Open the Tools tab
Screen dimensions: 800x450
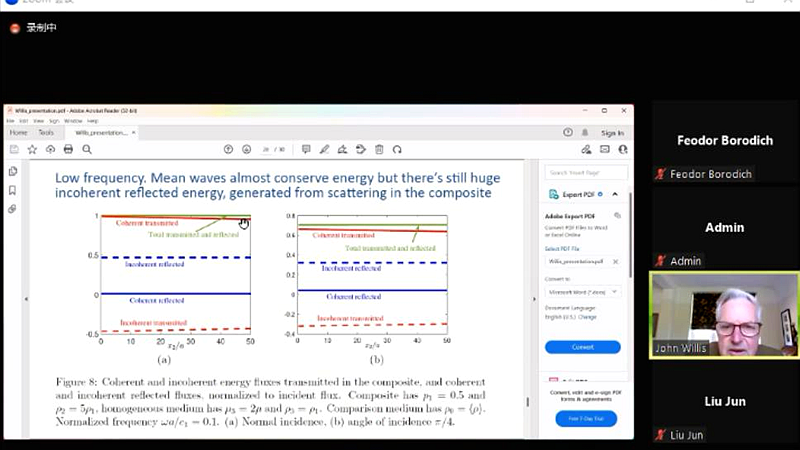coord(46,132)
